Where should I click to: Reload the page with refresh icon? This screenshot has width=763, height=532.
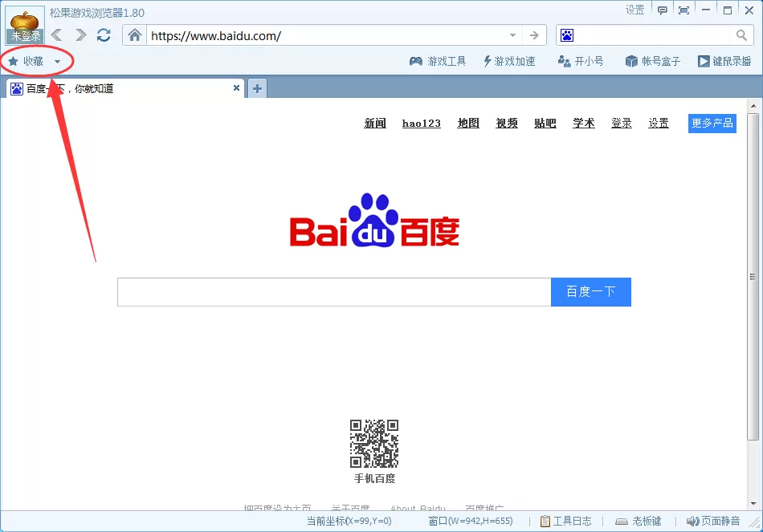(104, 35)
